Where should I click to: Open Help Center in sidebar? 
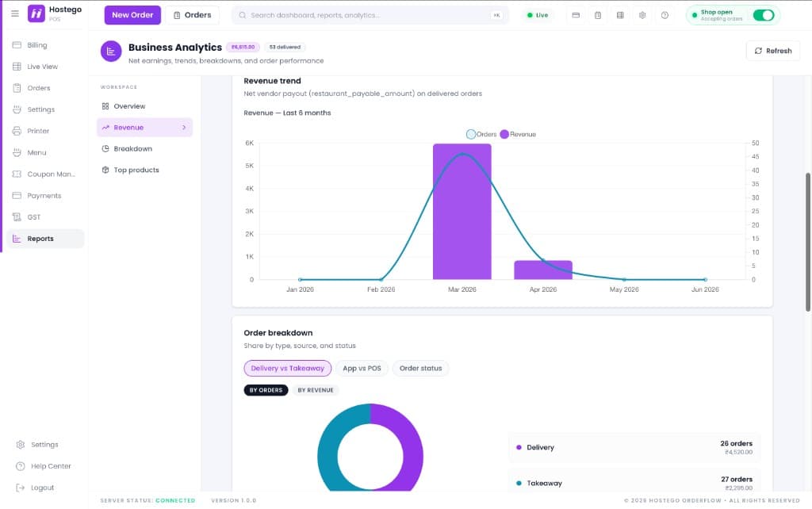tap(44, 466)
